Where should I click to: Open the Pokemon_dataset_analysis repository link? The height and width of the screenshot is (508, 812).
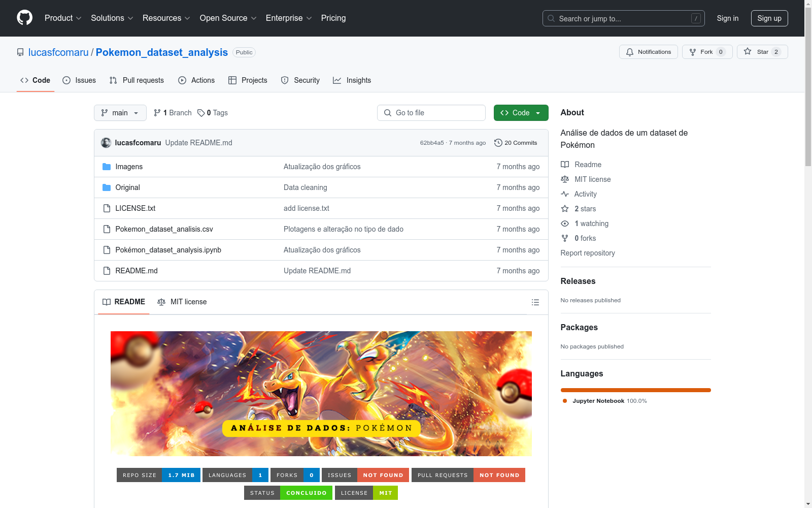162,52
